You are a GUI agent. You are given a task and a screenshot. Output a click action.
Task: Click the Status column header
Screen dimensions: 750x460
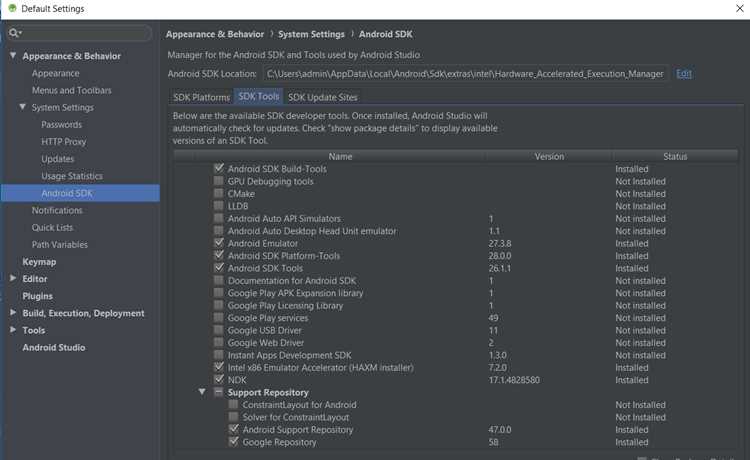pos(675,156)
